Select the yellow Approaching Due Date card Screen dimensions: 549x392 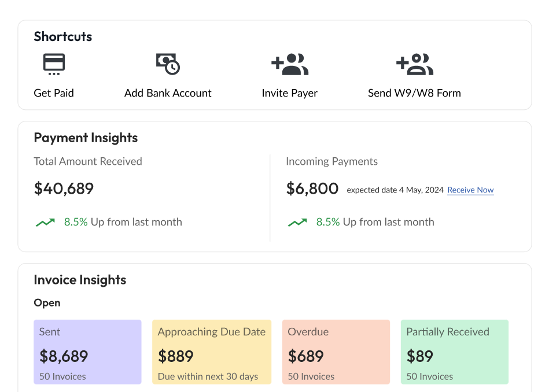[212, 352]
